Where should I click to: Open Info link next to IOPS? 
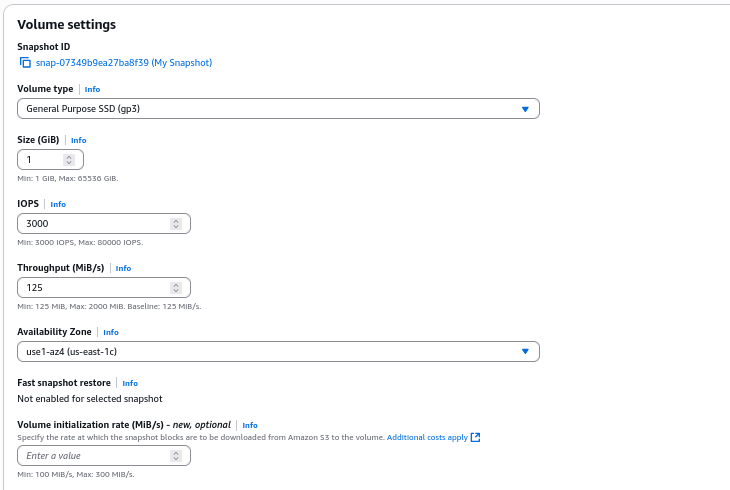point(58,204)
